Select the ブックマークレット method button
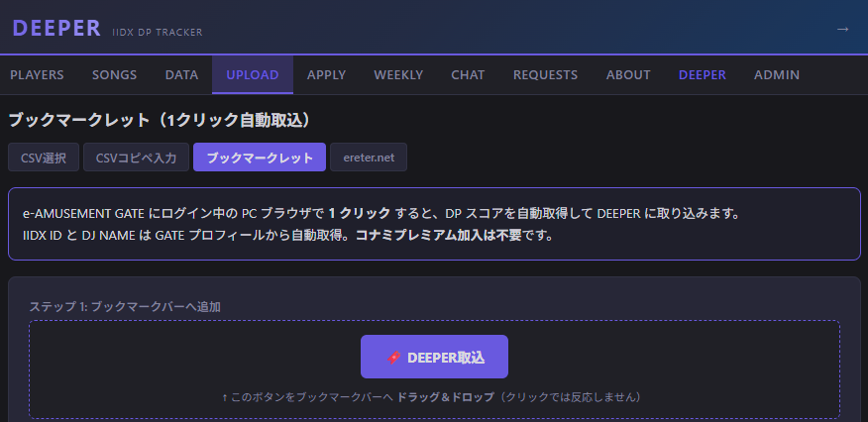Viewport: 868px width, 422px height. (260, 158)
